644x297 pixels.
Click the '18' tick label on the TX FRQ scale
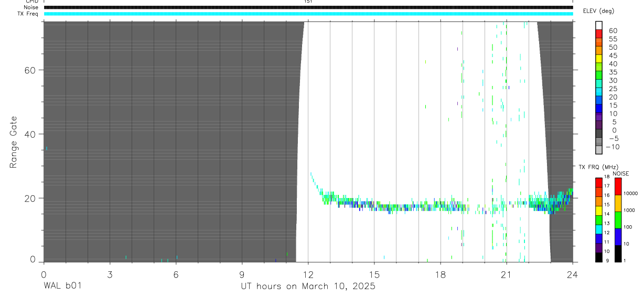tap(607, 177)
